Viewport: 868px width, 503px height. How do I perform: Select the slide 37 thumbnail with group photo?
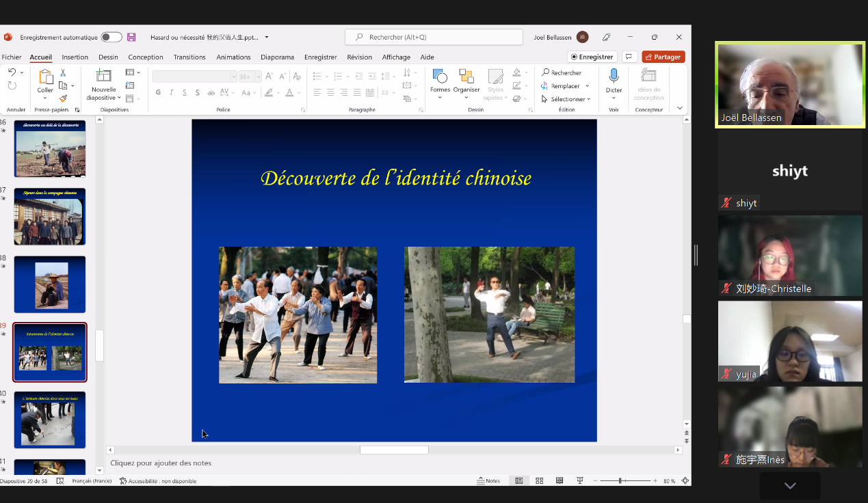pyautogui.click(x=50, y=217)
